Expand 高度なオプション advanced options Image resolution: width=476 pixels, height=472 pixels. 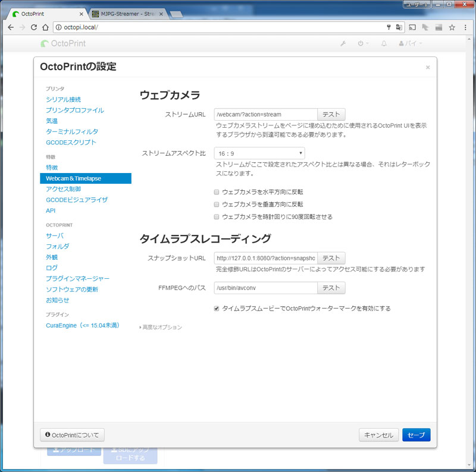pyautogui.click(x=161, y=327)
